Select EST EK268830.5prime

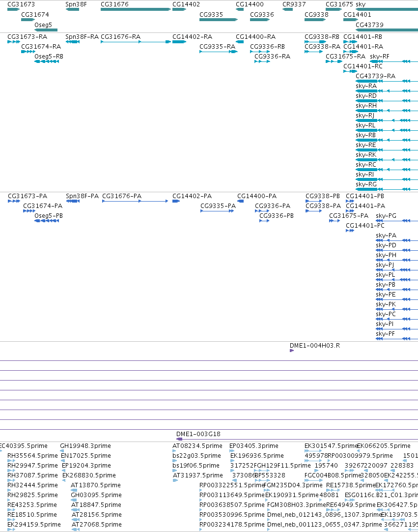(89, 475)
